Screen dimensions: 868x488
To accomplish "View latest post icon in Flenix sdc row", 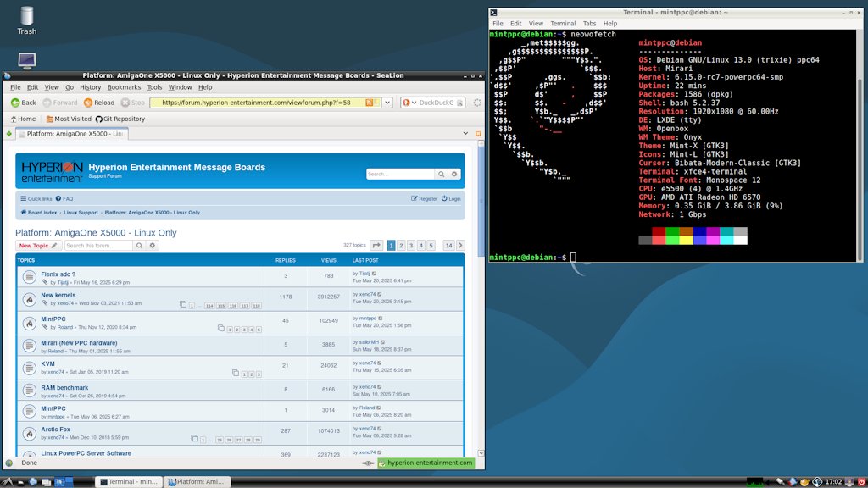I will 375,274.
